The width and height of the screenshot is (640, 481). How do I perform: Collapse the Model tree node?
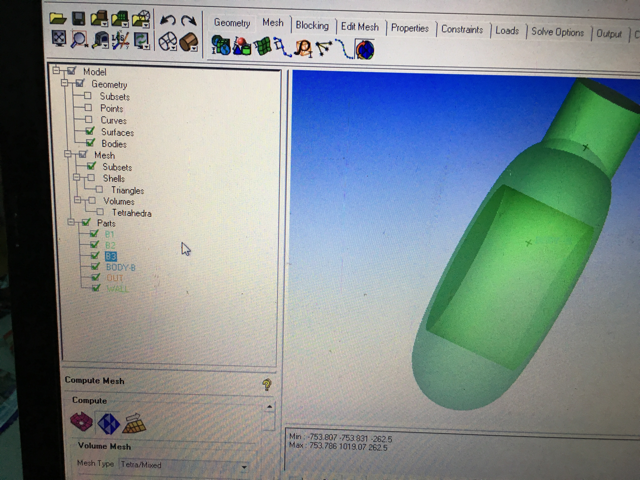pyautogui.click(x=56, y=70)
